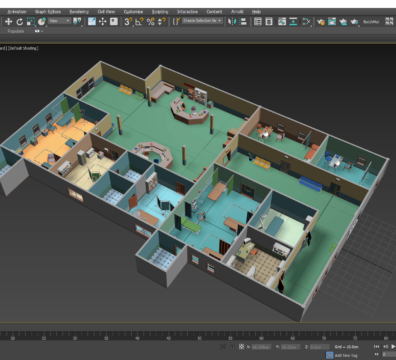Click the Keyboard Shortcut Override toggle
This screenshot has width=396, height=360.
(x=114, y=22)
